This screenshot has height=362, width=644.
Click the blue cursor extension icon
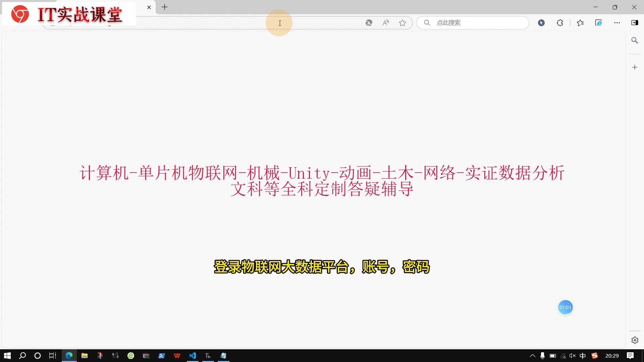coord(541,23)
